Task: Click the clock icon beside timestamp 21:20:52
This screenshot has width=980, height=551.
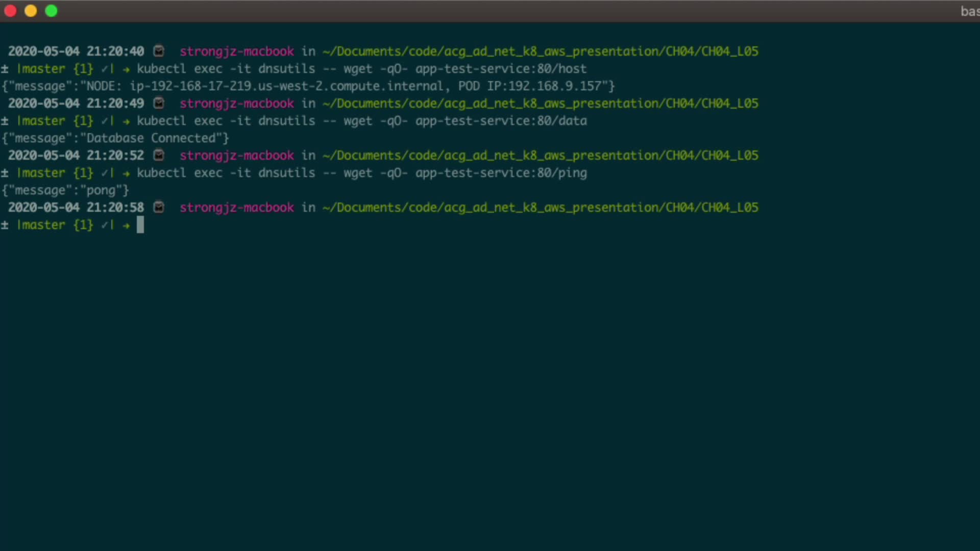Action: pyautogui.click(x=159, y=155)
